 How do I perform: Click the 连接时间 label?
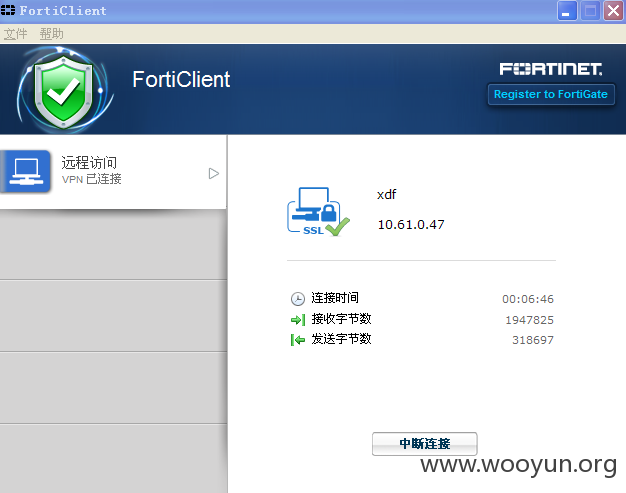tap(335, 298)
